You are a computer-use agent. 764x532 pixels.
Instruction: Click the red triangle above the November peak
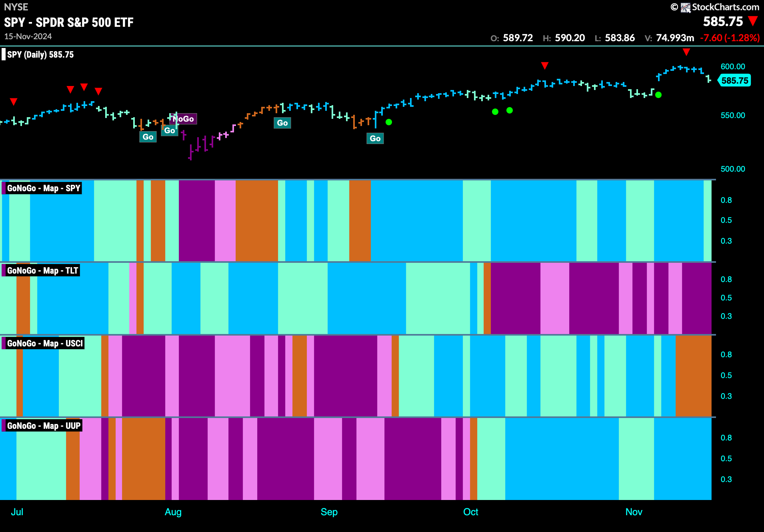686,52
